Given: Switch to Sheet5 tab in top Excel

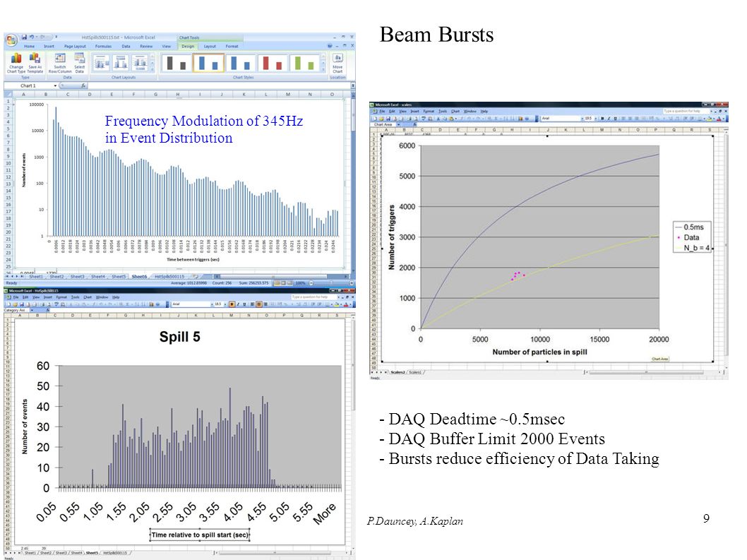Looking at the screenshot, I should click(x=118, y=276).
